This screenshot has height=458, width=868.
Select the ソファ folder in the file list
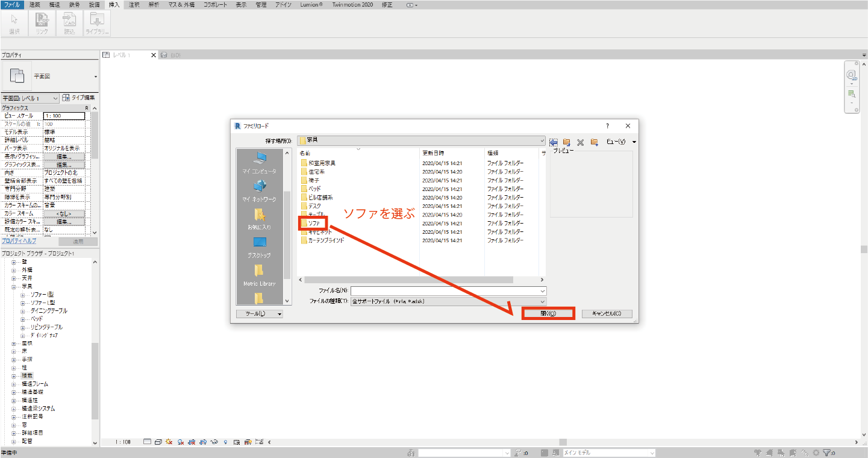(x=314, y=224)
